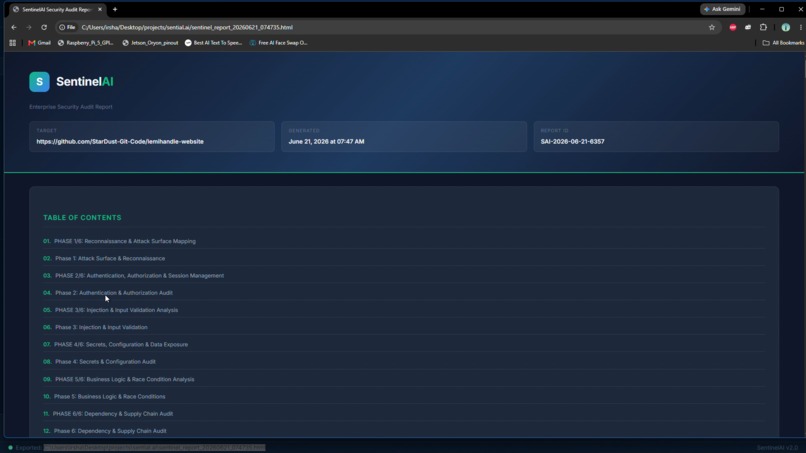The image size is (806, 453).
Task: Click the SentinelAI title text
Action: click(85, 82)
